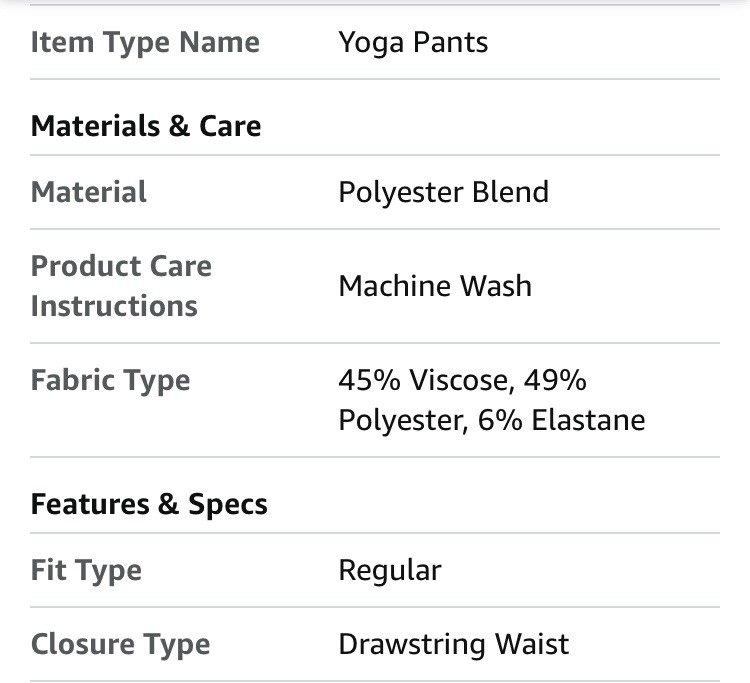Tap the Machine Wash value
Viewport: 750px width, 683px height.
coord(435,286)
